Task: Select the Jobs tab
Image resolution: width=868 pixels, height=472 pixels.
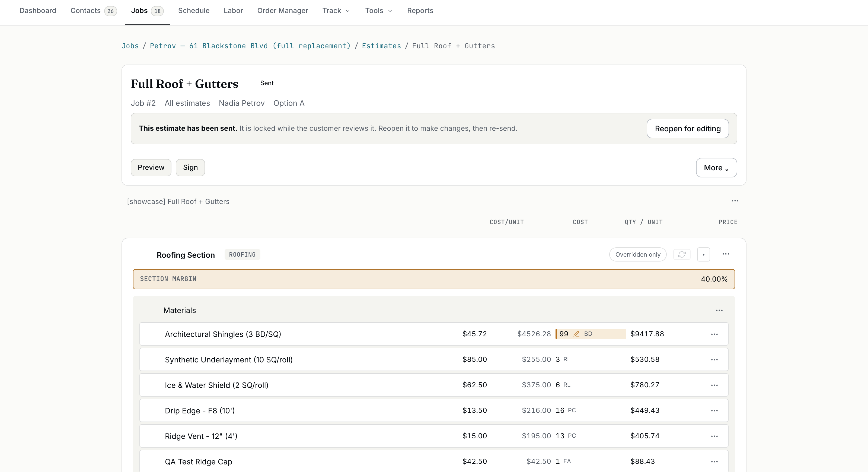Action: [x=147, y=11]
